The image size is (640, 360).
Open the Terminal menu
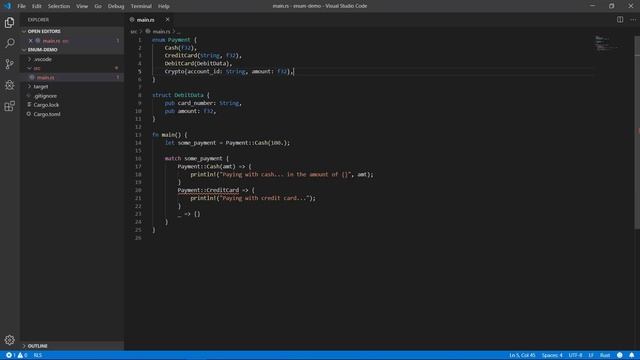(141, 6)
